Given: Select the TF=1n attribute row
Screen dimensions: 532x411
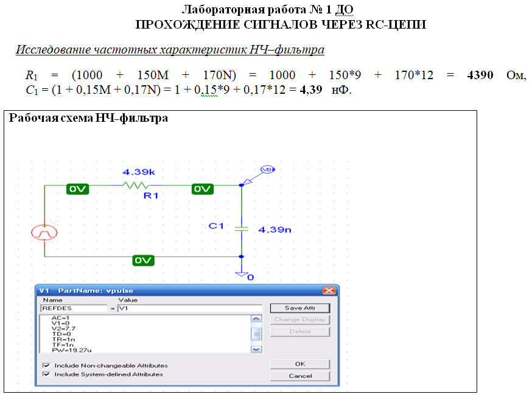Looking at the screenshot, I should (63, 345).
